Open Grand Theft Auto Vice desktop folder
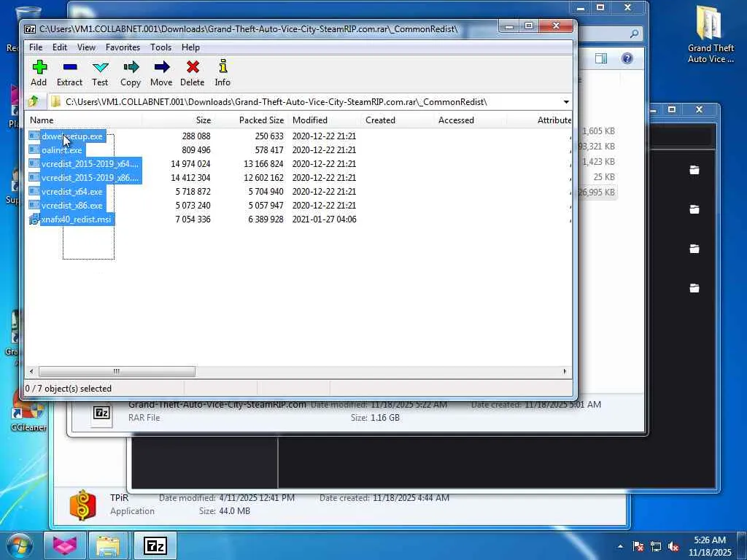Viewport: 747px width, 560px height. 711,34
